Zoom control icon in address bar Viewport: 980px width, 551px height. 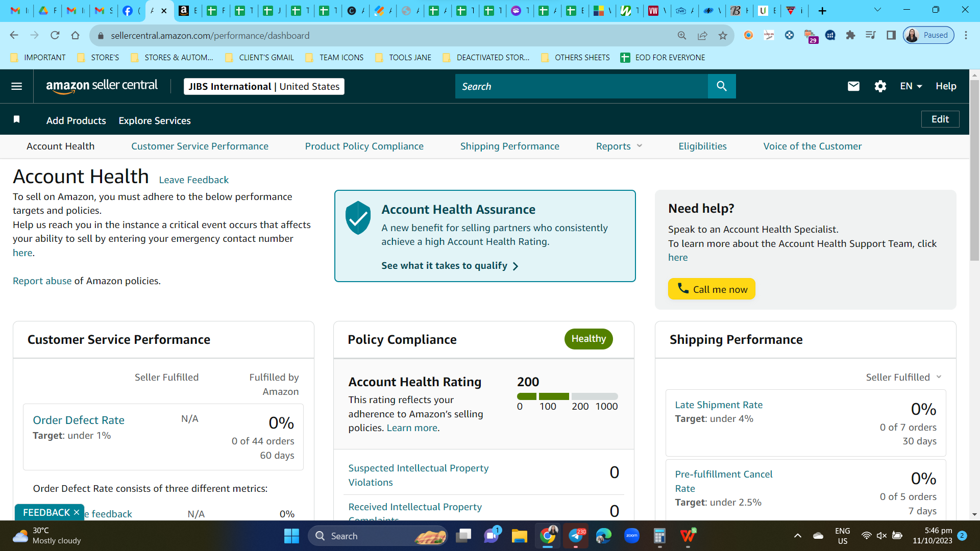tap(682, 35)
